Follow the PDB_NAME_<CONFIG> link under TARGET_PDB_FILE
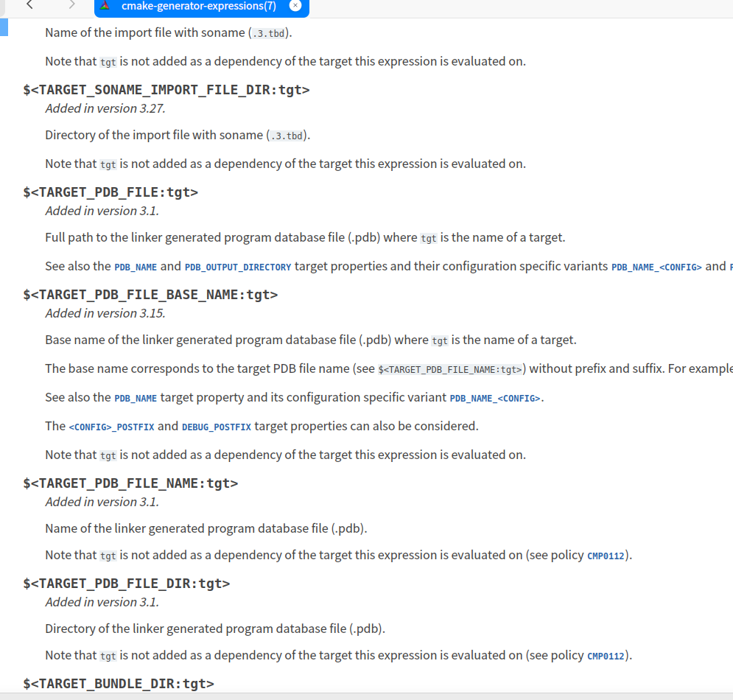733x700 pixels. click(656, 267)
